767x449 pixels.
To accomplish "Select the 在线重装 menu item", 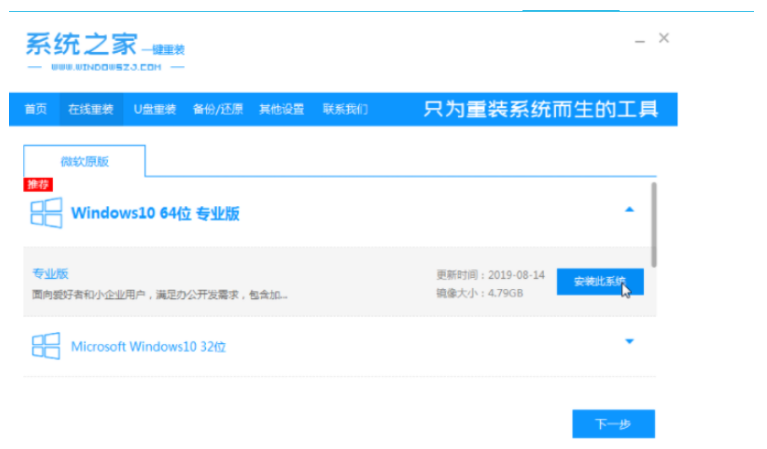I will click(x=91, y=109).
